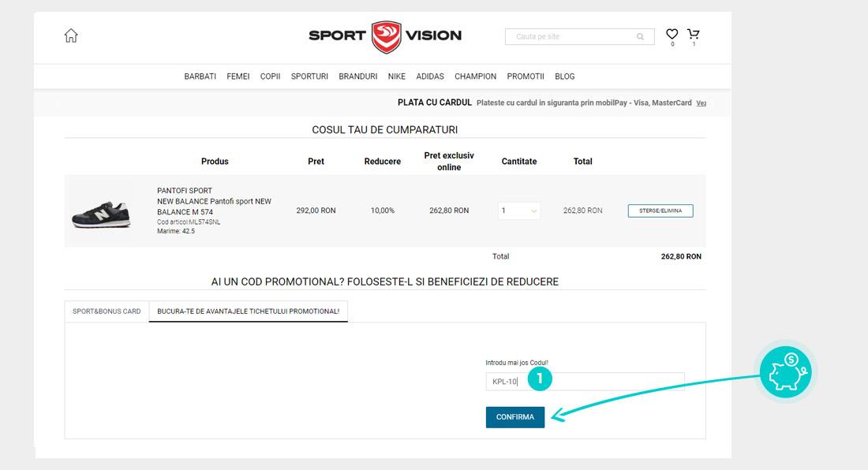Click the 'PLATA CU CARDUL' banner text
This screenshot has width=868, height=470.
[x=435, y=103]
